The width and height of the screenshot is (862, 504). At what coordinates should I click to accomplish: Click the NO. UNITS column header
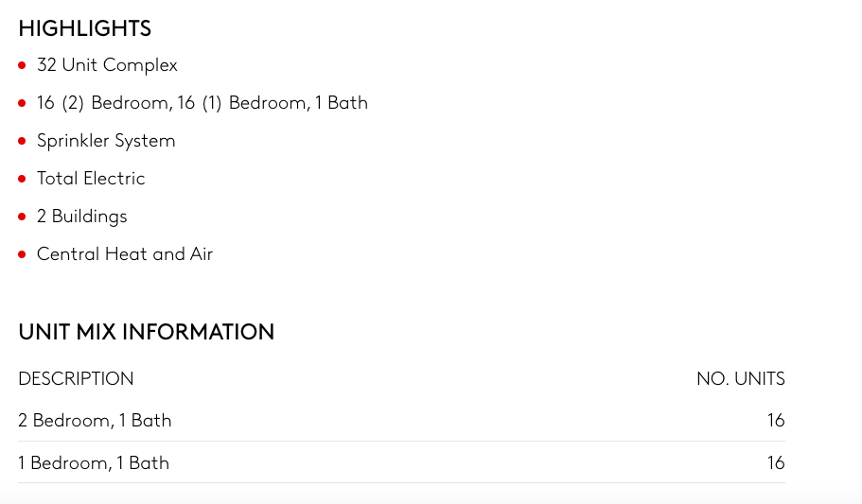click(x=740, y=379)
